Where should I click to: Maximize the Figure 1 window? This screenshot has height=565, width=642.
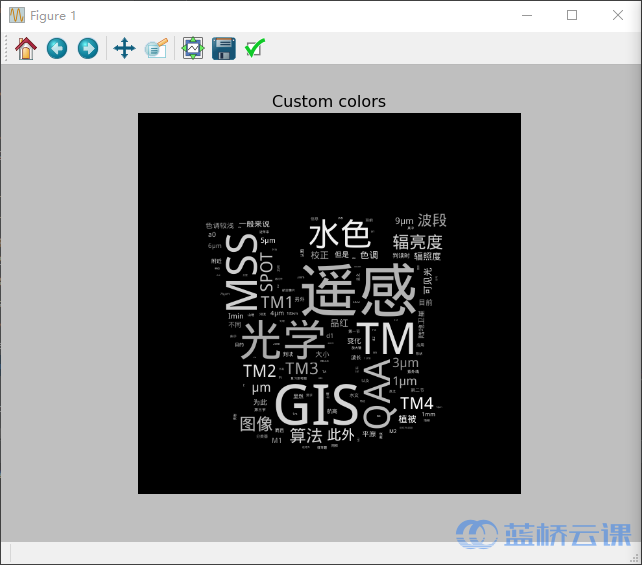(572, 15)
